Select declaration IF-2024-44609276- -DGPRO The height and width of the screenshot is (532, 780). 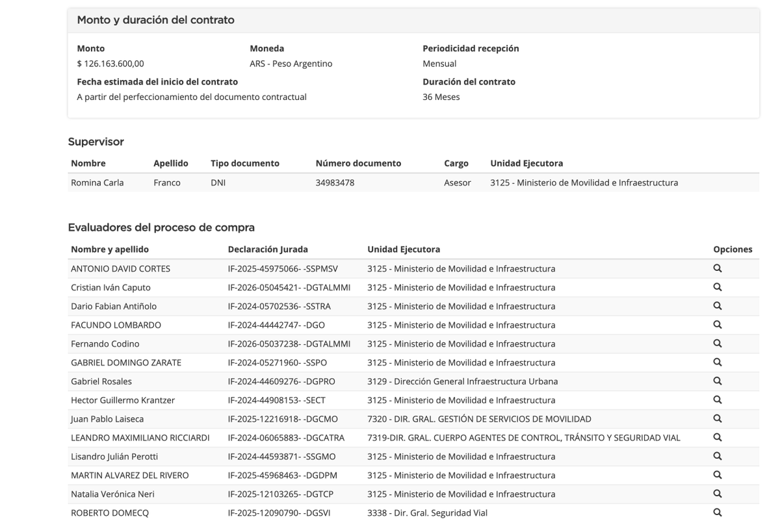[281, 381]
